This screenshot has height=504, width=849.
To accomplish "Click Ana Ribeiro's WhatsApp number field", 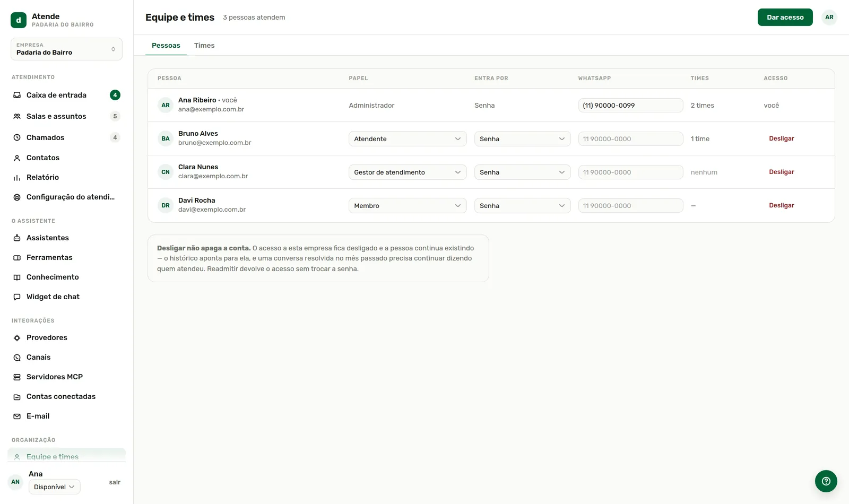I will (630, 105).
